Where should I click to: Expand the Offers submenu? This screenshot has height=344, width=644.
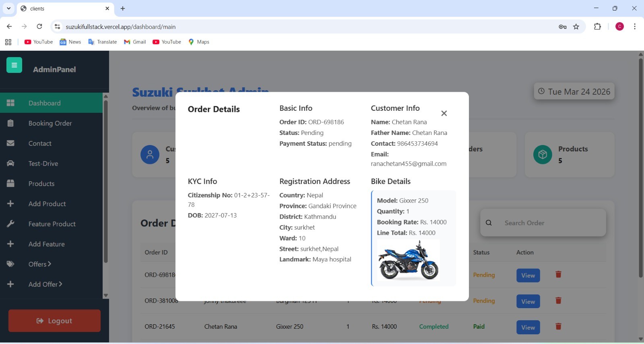[x=40, y=264]
